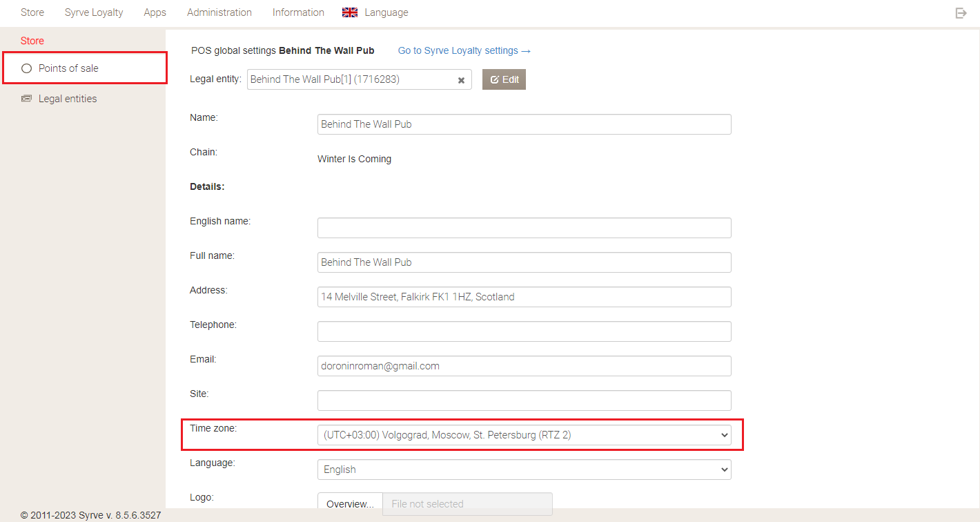Screen dimensions: 980x522
Task: Open the Administration menu
Action: [x=219, y=12]
